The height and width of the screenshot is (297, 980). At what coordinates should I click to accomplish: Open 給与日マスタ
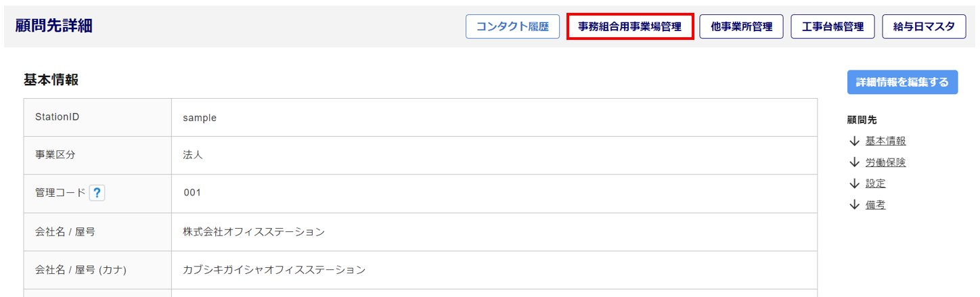[924, 27]
